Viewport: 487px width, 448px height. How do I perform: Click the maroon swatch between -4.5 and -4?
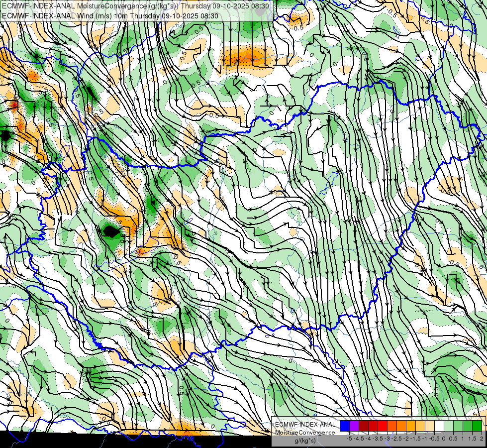tap(364, 426)
